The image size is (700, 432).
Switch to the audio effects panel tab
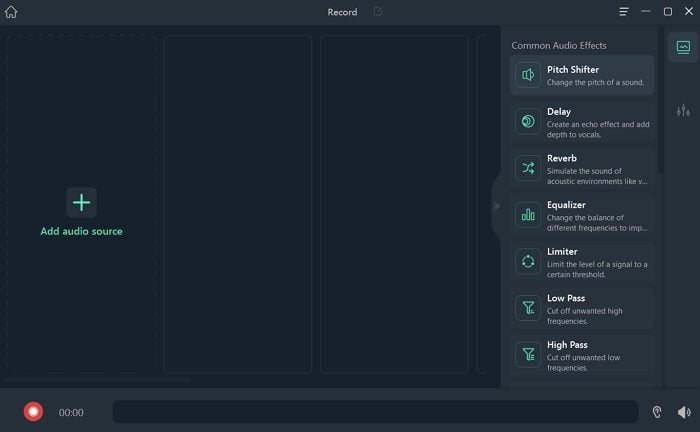click(x=683, y=47)
